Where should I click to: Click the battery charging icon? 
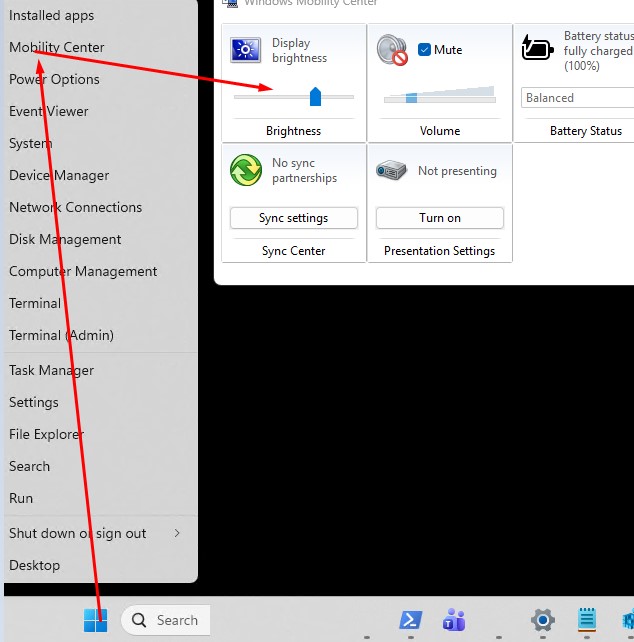(x=537, y=48)
